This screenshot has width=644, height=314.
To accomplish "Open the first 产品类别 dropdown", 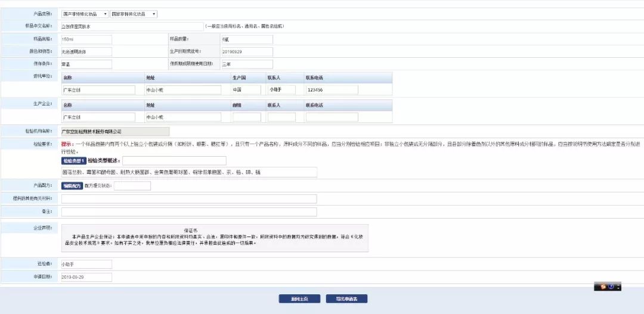I will point(85,14).
